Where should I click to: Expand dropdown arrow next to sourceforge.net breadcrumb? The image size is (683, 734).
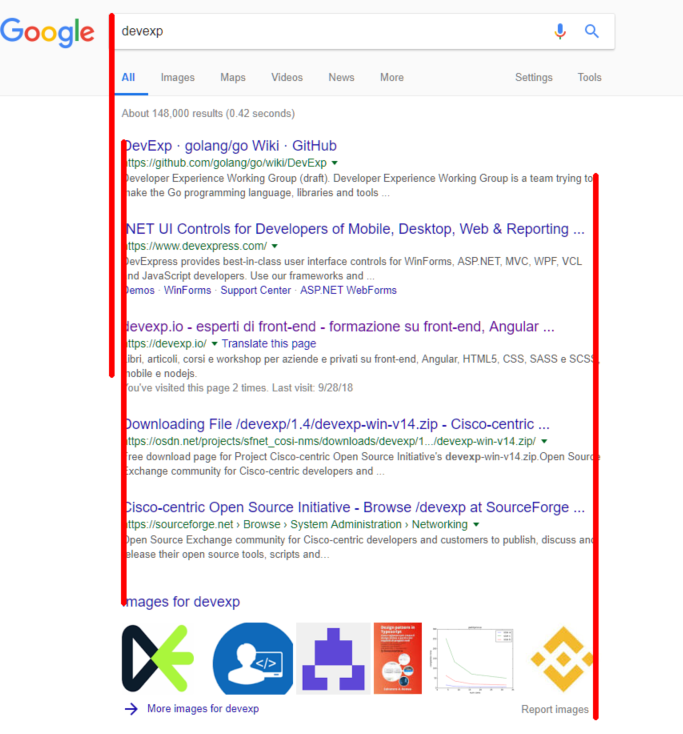click(476, 524)
